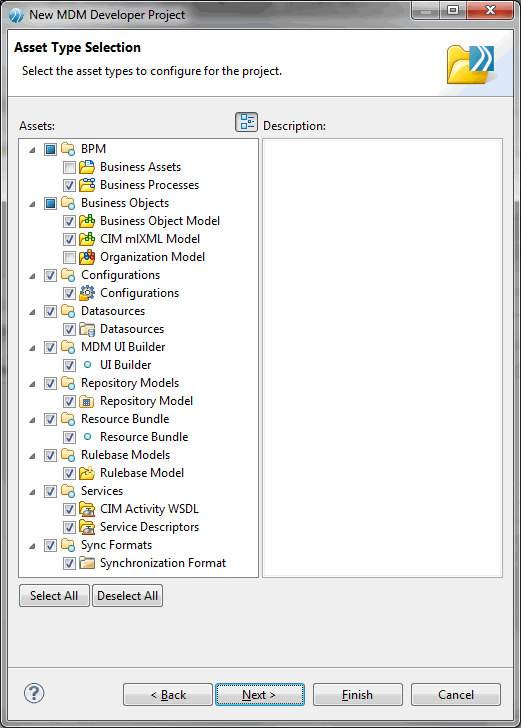
Task: Click the Finish button
Action: [358, 695]
